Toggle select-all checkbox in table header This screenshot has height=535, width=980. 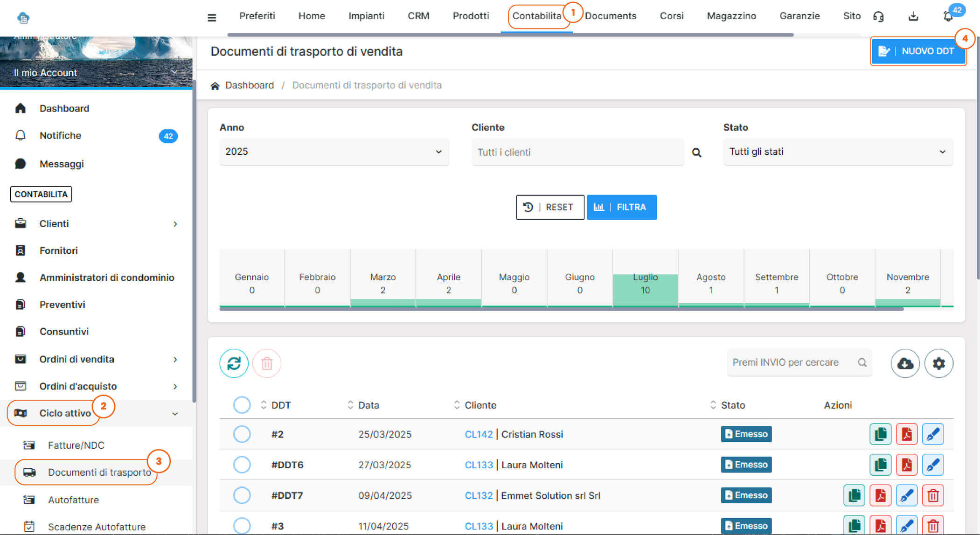242,405
